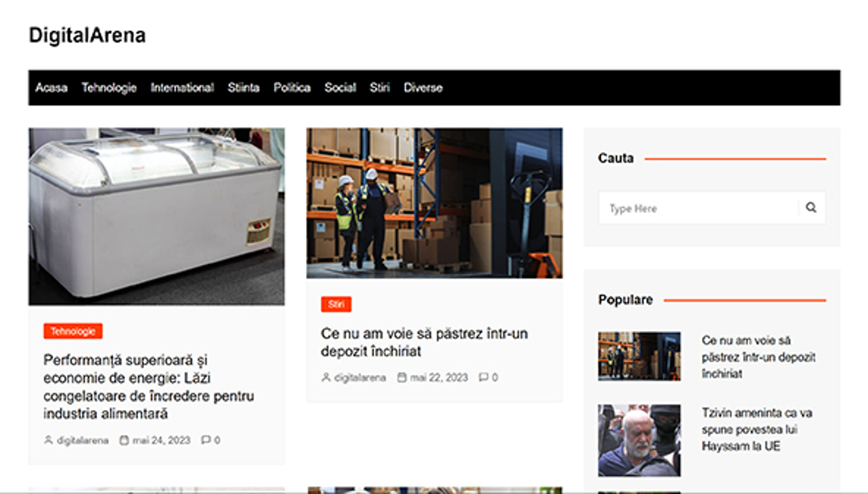
Task: Open the Diverse section
Action: (x=423, y=87)
